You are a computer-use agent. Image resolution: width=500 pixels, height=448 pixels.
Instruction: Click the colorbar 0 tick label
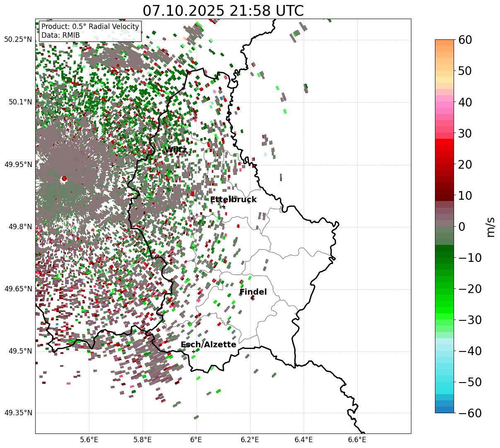coord(461,226)
